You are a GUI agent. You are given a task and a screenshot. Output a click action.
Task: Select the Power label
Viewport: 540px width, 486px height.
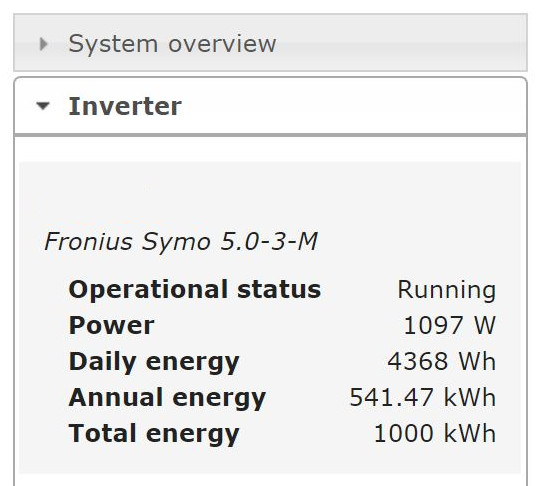[x=111, y=325]
